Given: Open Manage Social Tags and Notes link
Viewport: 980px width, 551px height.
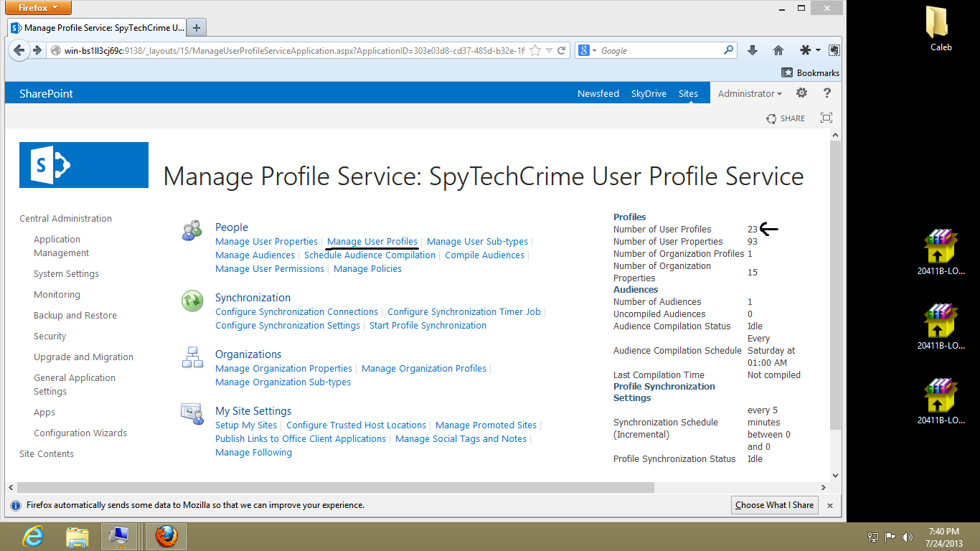Looking at the screenshot, I should click(x=461, y=439).
